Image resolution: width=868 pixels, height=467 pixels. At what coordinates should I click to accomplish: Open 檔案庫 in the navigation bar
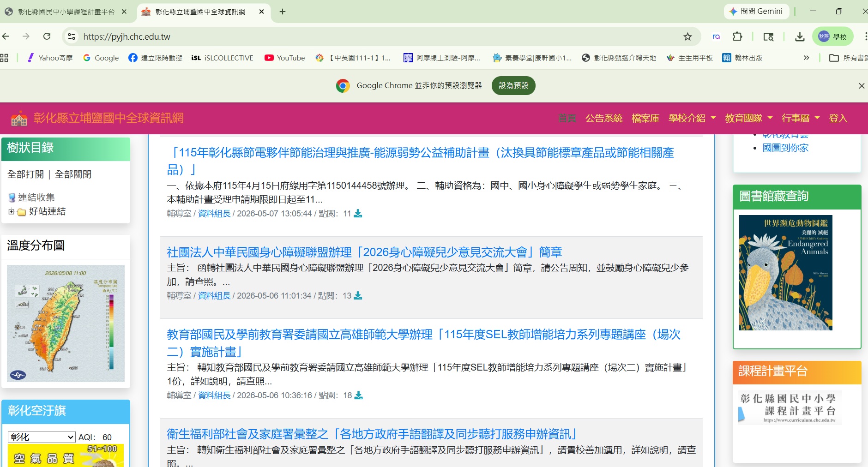pos(645,118)
